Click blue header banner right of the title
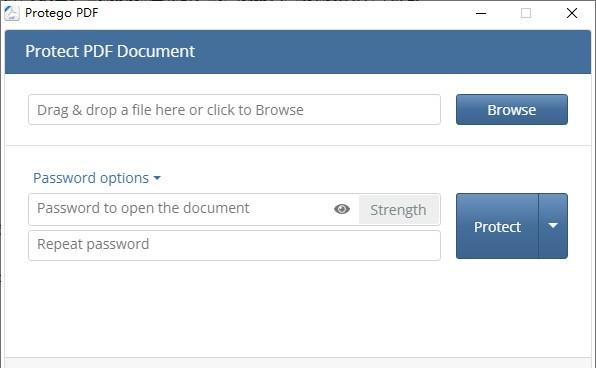 point(392,52)
